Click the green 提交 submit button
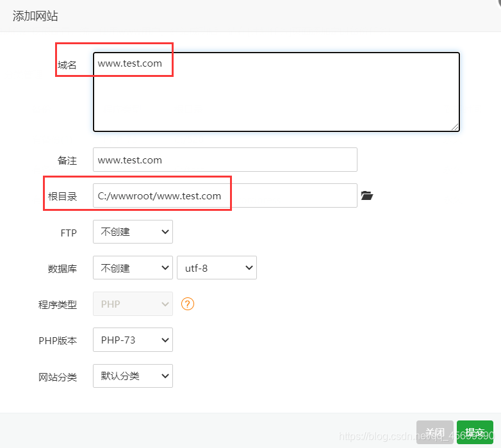Image resolution: width=501 pixels, height=448 pixels. 475,433
